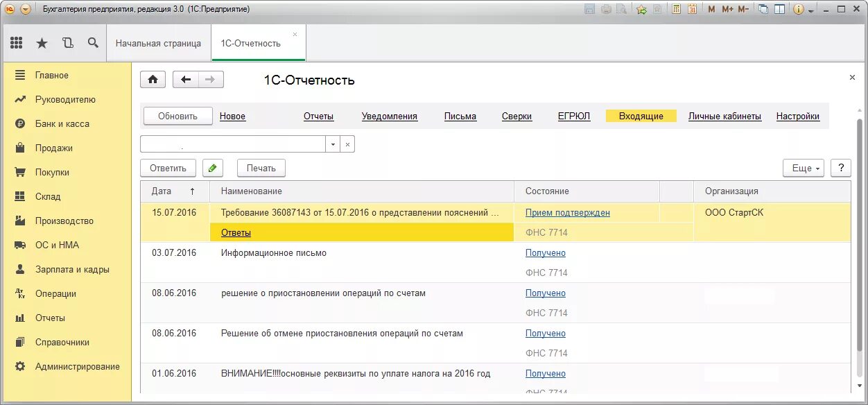The height and width of the screenshot is (405, 868).
Task: Click the search magnifier icon
Action: point(93,43)
